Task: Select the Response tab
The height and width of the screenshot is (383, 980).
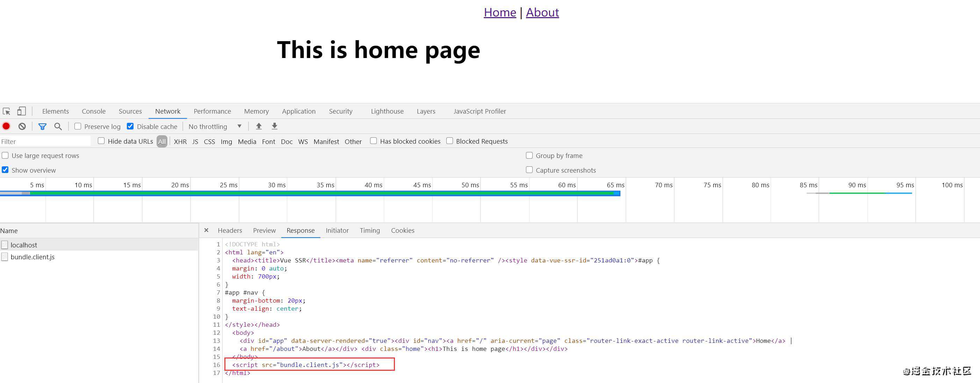Action: (x=301, y=231)
